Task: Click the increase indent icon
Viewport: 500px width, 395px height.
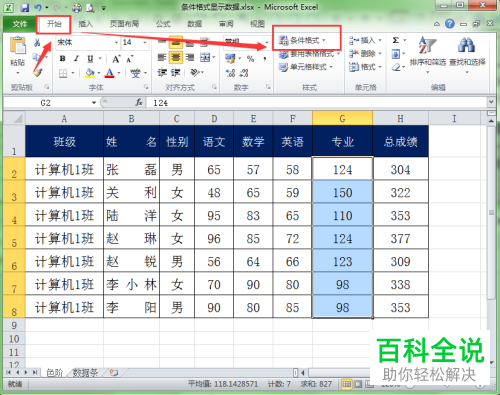Action: click(x=175, y=73)
